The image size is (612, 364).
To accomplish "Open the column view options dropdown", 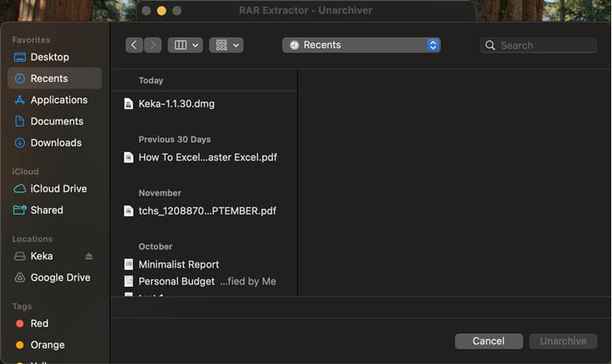I will pyautogui.click(x=185, y=45).
